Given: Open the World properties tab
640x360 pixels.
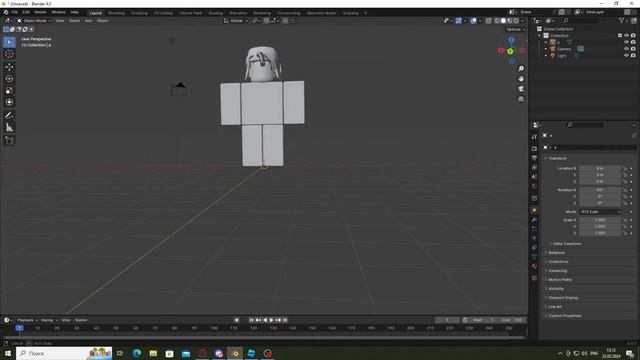Looking at the screenshot, I should (x=534, y=186).
